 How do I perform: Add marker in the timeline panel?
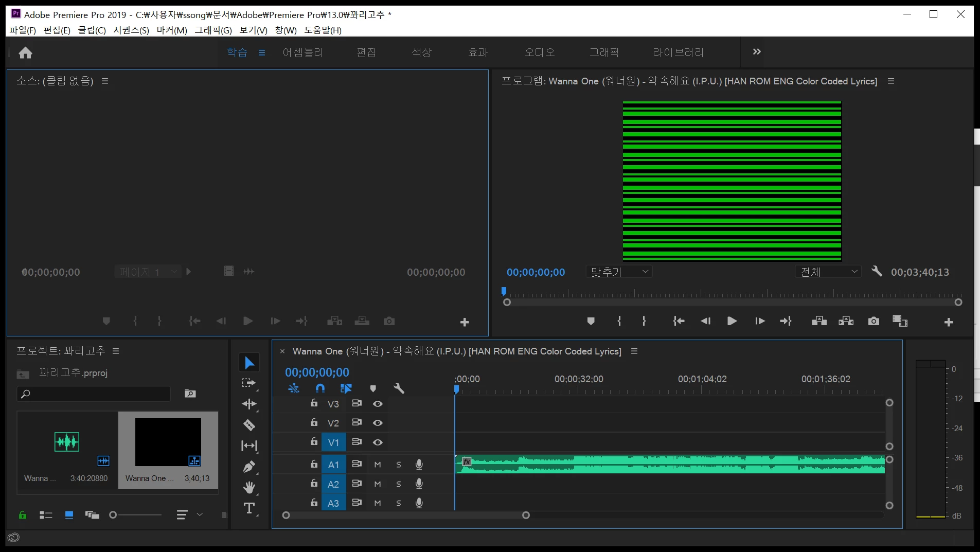click(x=373, y=388)
